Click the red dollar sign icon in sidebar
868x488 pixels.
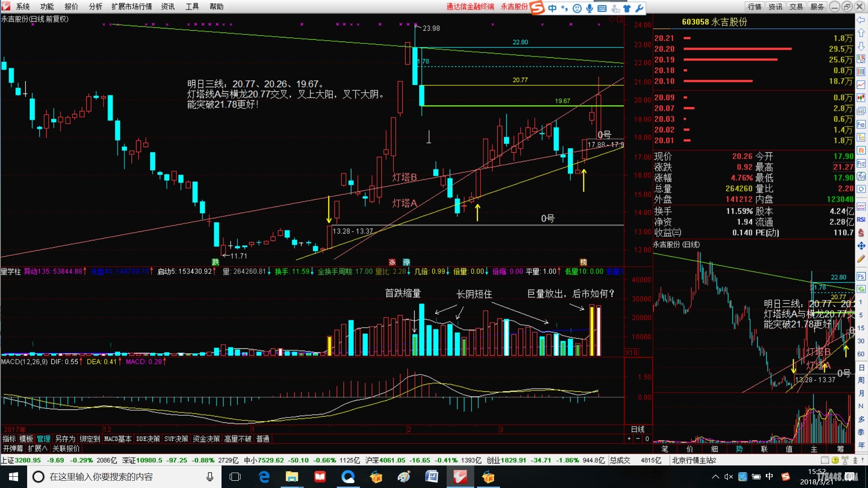click(x=861, y=233)
